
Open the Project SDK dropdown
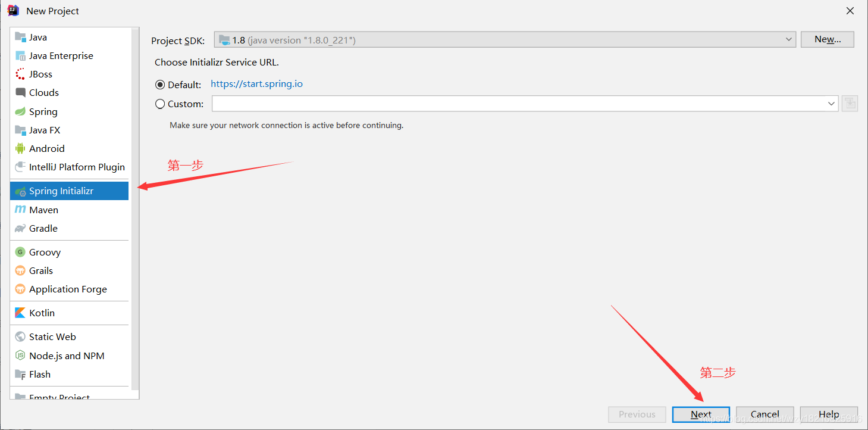[504, 40]
